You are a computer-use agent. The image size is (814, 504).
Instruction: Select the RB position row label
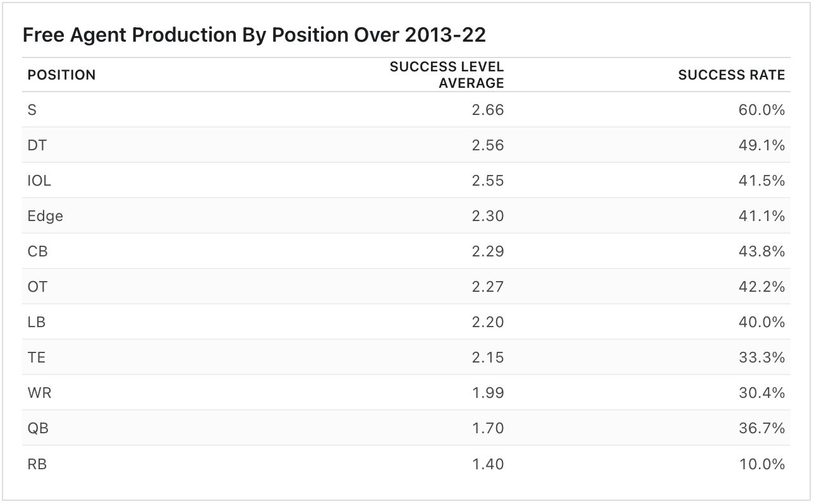point(37,464)
